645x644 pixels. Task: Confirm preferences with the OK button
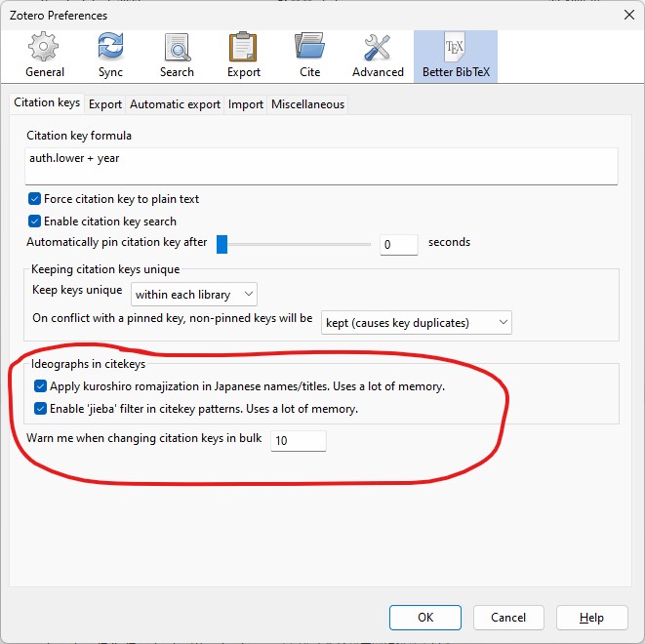(x=424, y=618)
